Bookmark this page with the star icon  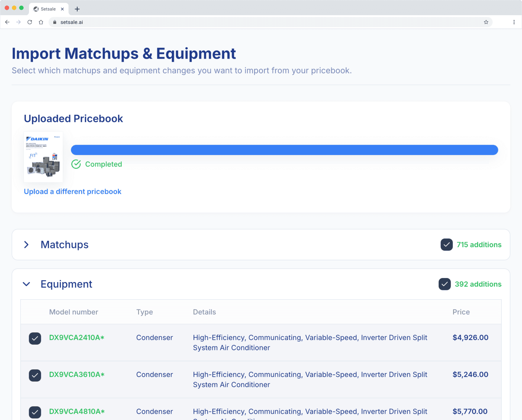pyautogui.click(x=486, y=22)
